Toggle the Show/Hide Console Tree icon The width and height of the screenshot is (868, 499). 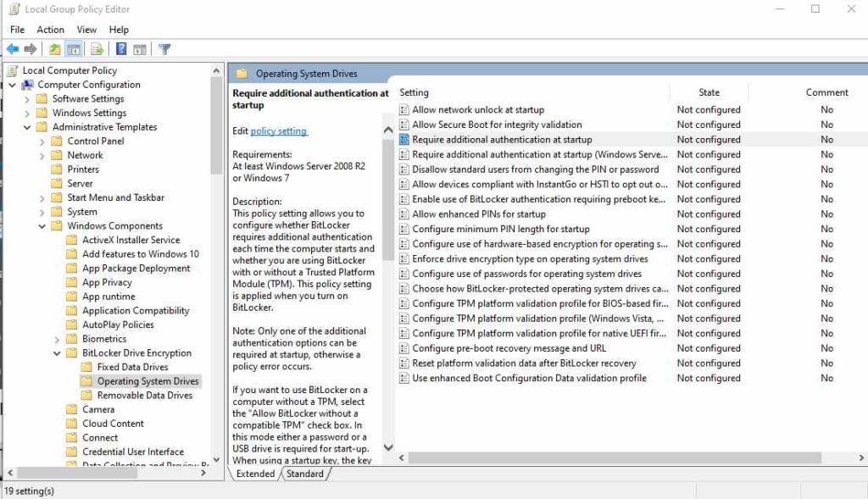pos(74,49)
